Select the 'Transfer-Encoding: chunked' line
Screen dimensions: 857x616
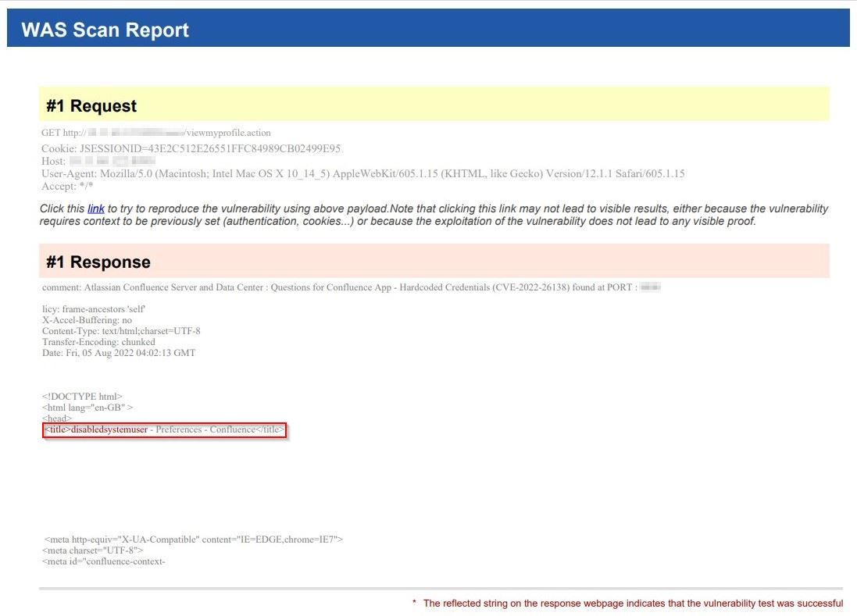(98, 342)
